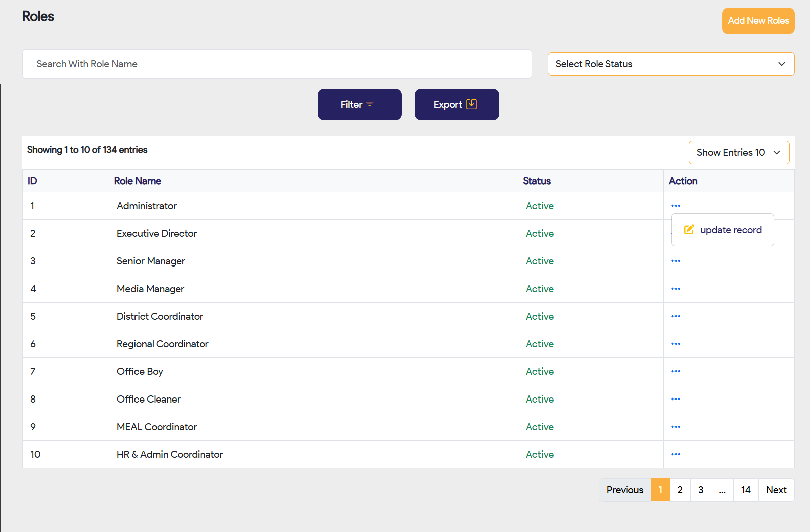
Task: Click ellipsis icon for Office Boy row
Action: pyautogui.click(x=676, y=371)
